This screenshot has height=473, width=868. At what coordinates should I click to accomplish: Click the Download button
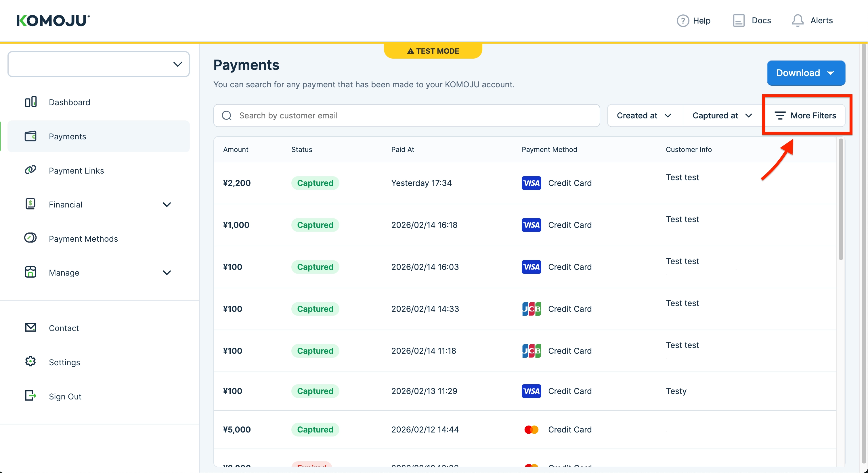pyautogui.click(x=805, y=73)
